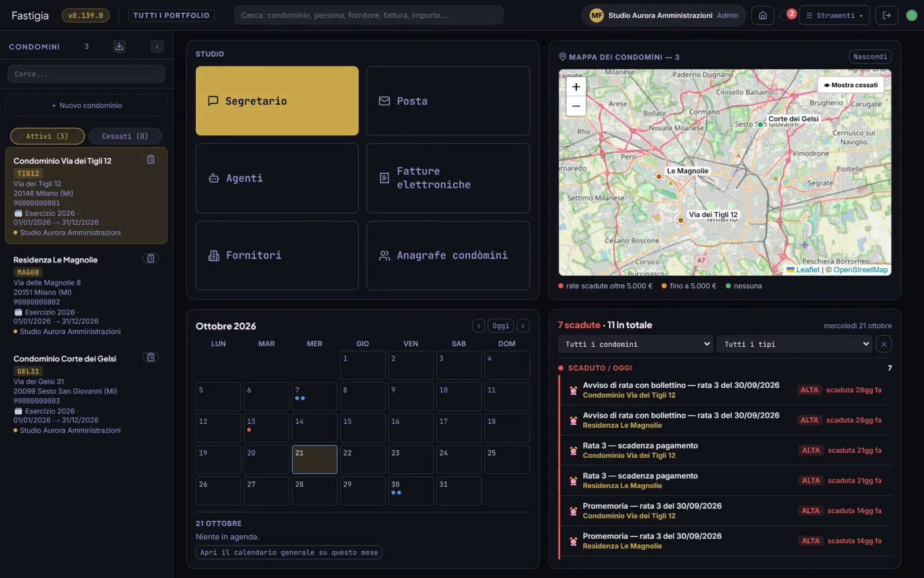Click the version badge v0.139.0

pos(85,16)
